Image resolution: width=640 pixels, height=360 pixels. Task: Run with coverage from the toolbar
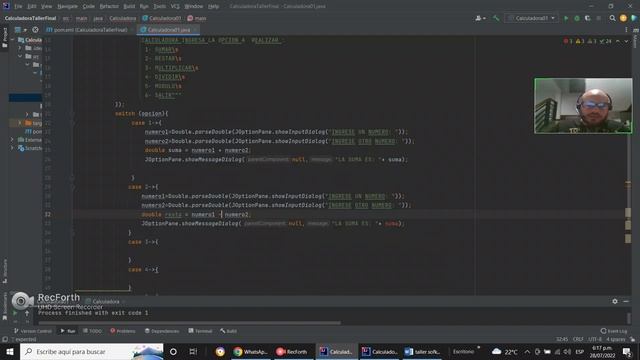[x=587, y=18]
